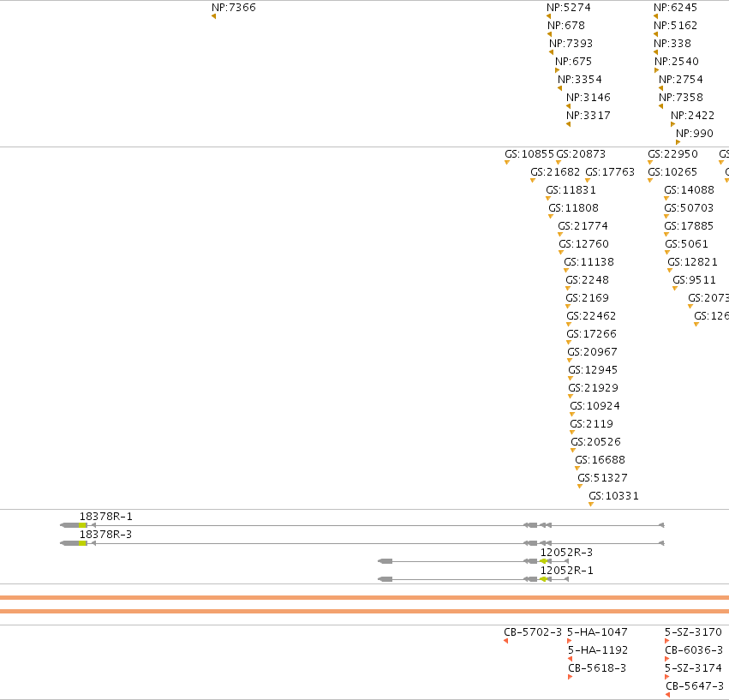Open the GS:11808 feature

[x=573, y=208]
